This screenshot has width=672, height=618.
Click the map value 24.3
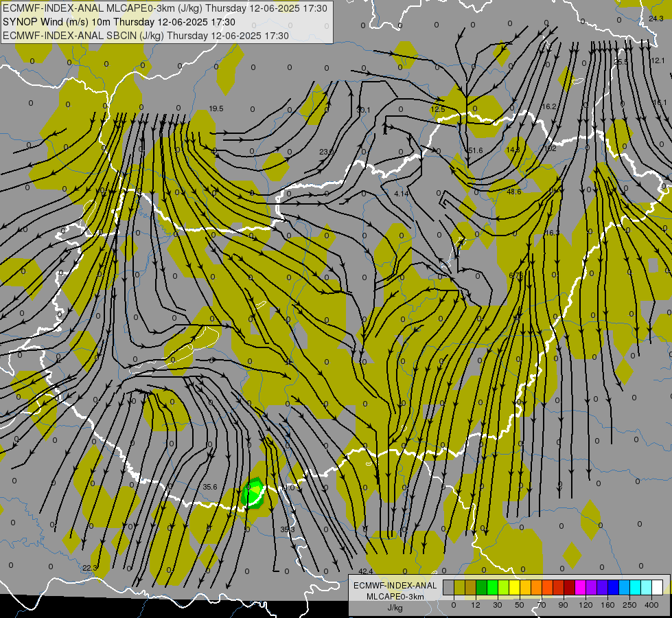(x=656, y=19)
